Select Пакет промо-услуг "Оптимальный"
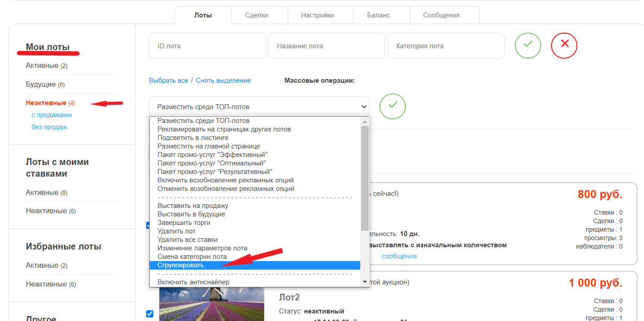Image resolution: width=644 pixels, height=321 pixels. tap(255, 163)
